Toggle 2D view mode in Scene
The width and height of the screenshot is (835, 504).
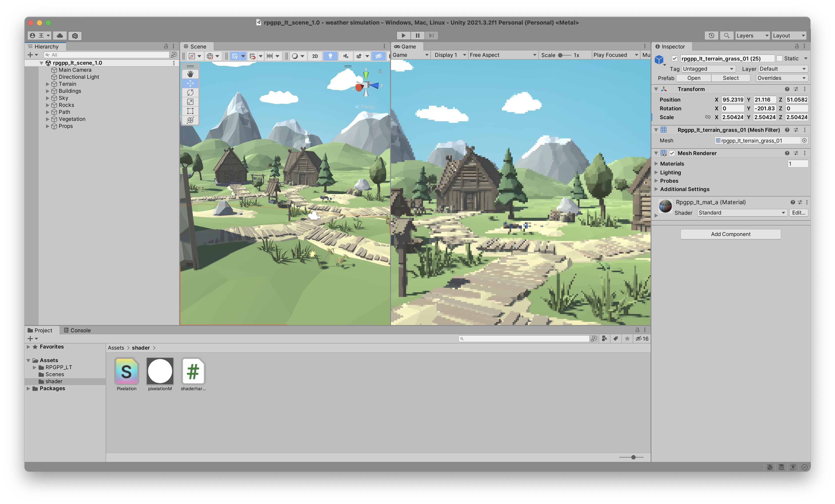tap(315, 56)
